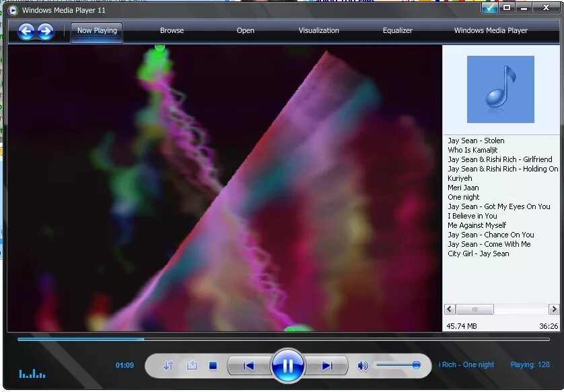Select 'Who Is Kamaljit' track
This screenshot has width=564, height=392.
click(472, 150)
